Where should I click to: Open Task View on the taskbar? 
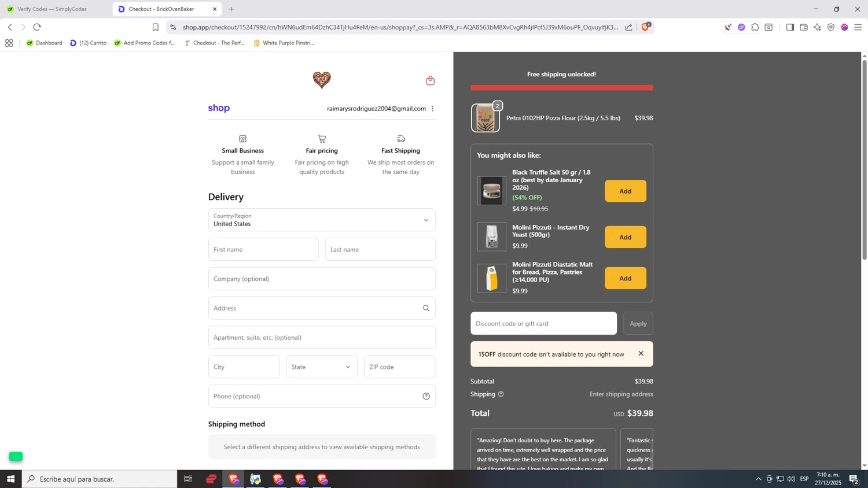187,479
